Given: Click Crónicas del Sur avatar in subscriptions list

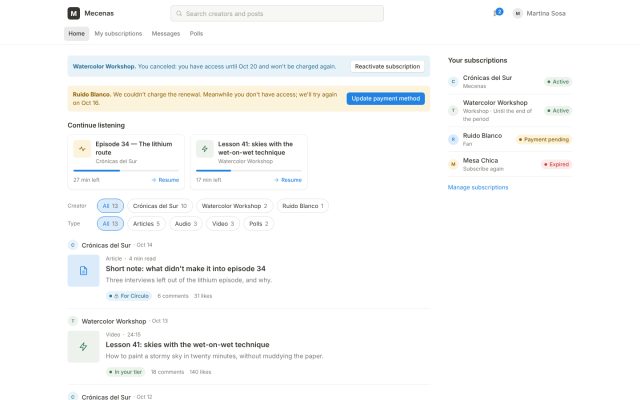Looking at the screenshot, I should click(453, 82).
